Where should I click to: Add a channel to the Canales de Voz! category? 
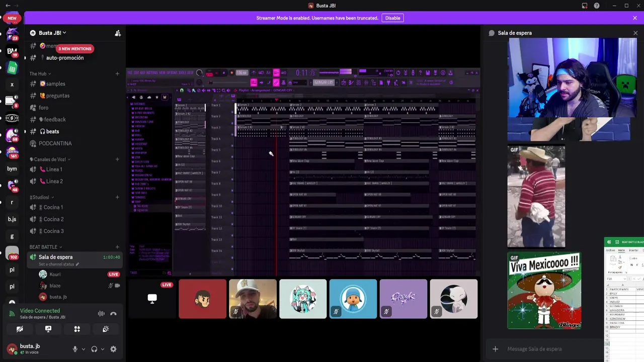117,159
